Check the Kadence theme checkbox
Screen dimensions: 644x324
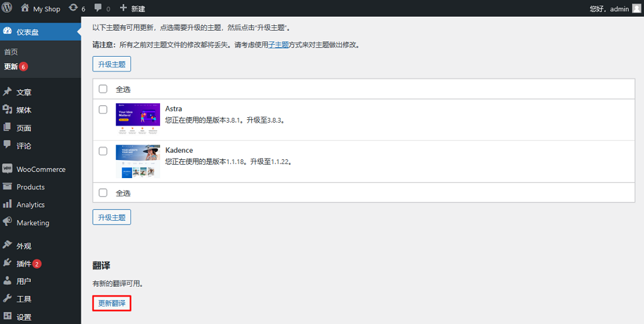(x=103, y=151)
